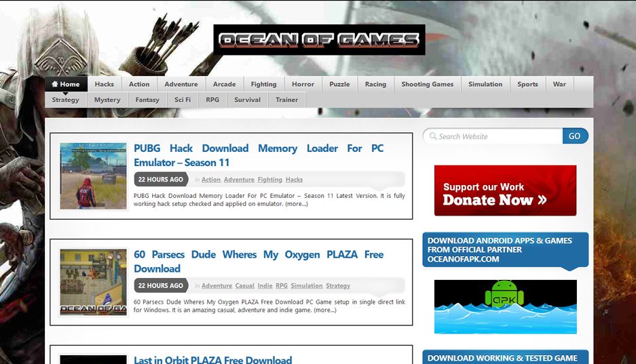636x364 pixels.
Task: Open the Android APK ocean banner image
Action: click(x=506, y=306)
